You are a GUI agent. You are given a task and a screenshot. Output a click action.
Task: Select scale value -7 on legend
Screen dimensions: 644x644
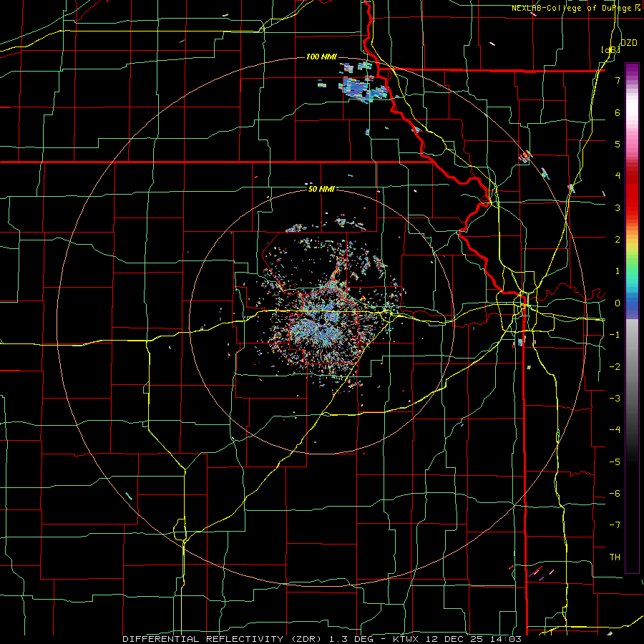click(615, 525)
